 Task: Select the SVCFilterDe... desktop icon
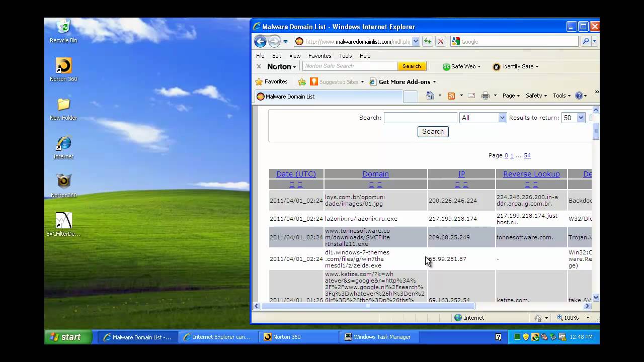click(x=63, y=225)
